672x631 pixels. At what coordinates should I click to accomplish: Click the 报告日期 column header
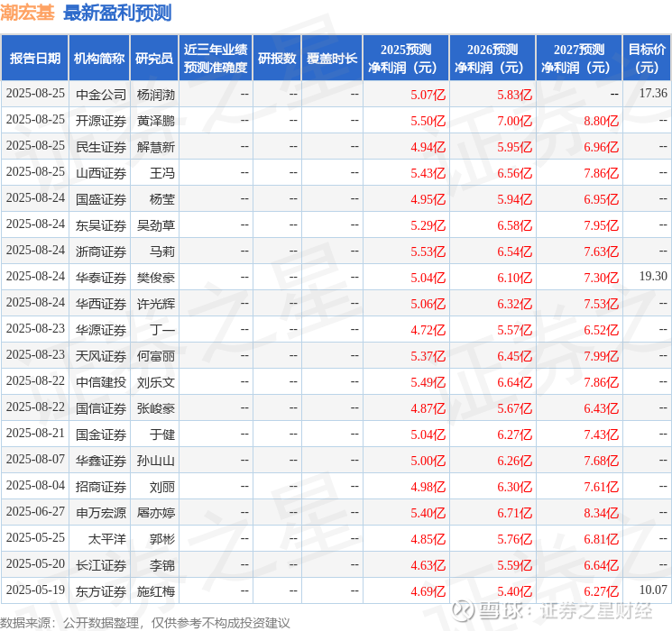pyautogui.click(x=34, y=59)
